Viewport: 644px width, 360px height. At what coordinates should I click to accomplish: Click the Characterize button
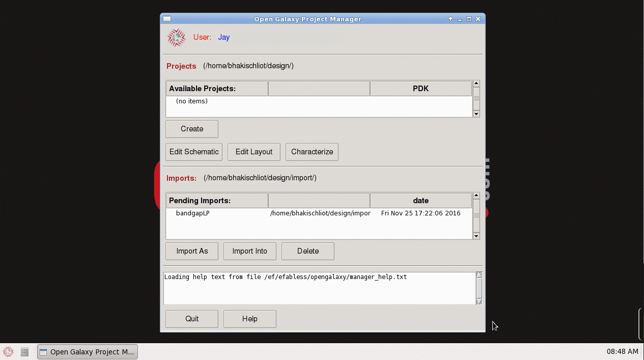[312, 152]
